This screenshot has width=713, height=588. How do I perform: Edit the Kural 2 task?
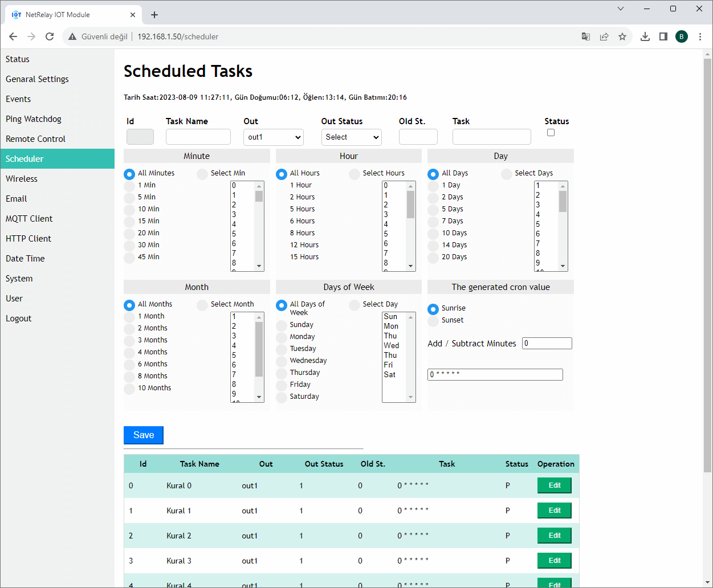(x=554, y=536)
